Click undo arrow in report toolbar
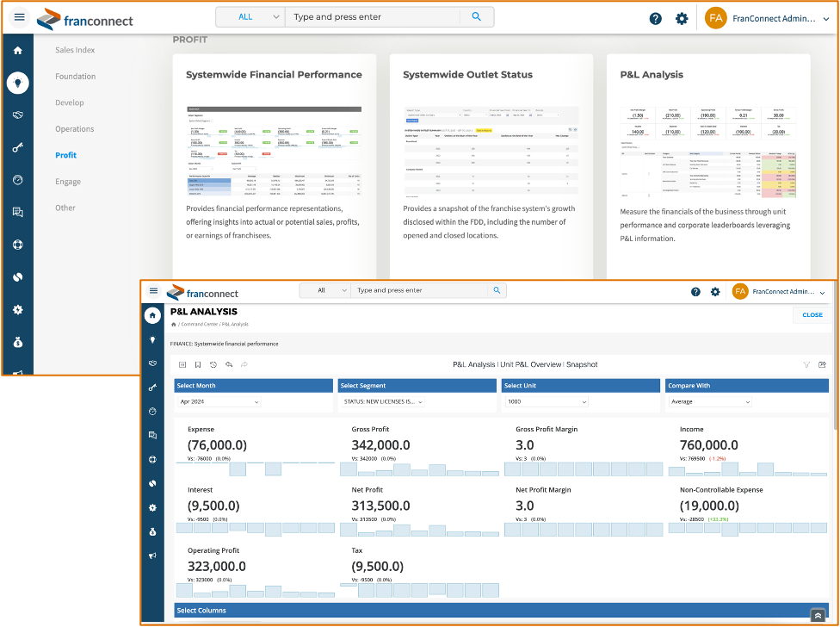Screen dimensions: 840x627 click(x=229, y=365)
